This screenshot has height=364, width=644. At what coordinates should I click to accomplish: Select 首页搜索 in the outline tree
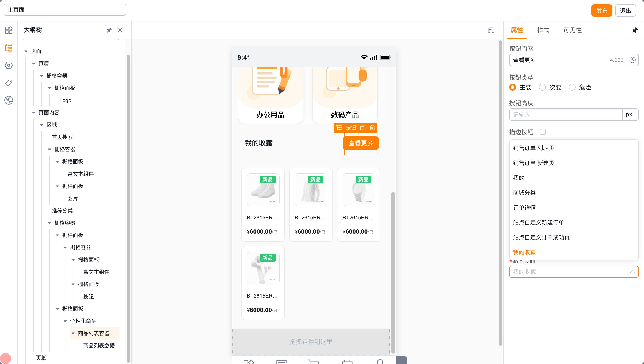[62, 137]
